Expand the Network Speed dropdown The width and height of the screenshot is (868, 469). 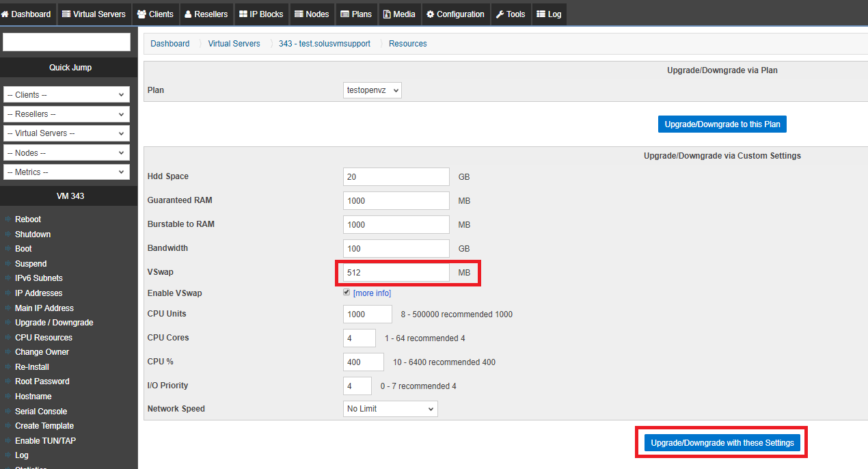pos(390,409)
